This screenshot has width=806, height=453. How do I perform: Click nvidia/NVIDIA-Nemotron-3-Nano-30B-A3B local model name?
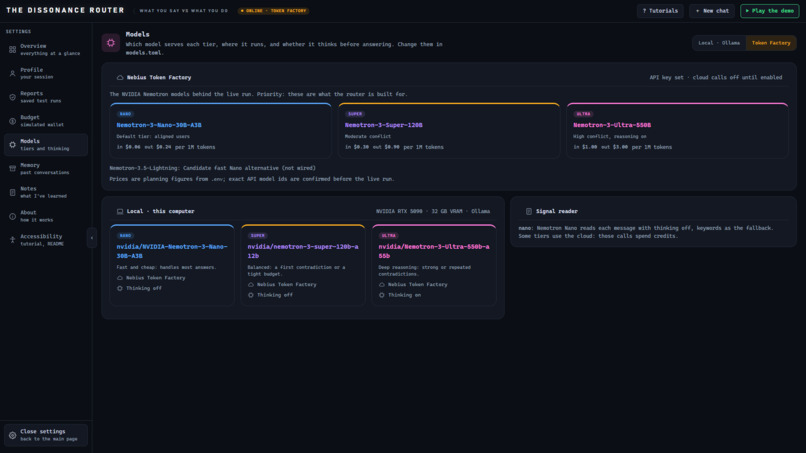(x=172, y=251)
